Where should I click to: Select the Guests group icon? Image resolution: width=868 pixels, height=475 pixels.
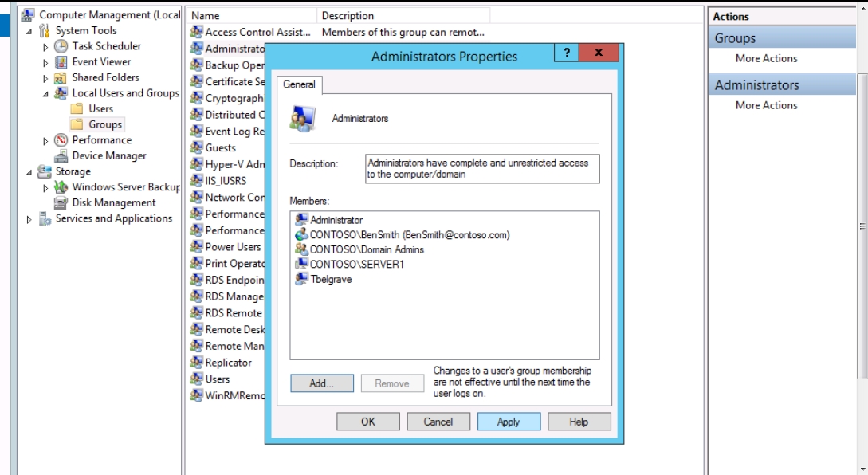click(x=196, y=147)
